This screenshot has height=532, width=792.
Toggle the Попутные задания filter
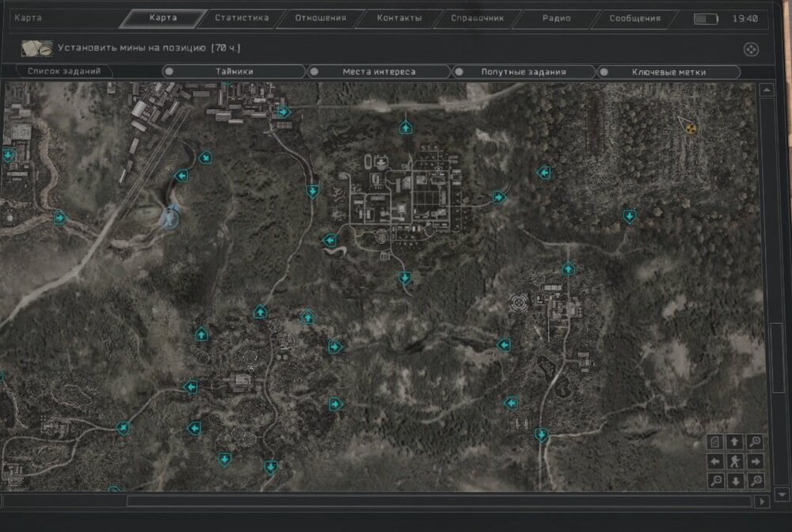524,72
